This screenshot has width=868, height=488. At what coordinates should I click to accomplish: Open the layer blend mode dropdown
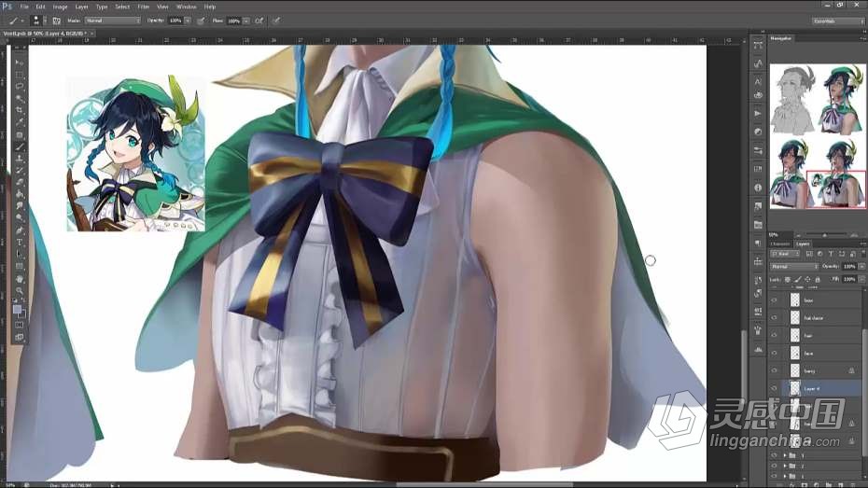point(794,267)
